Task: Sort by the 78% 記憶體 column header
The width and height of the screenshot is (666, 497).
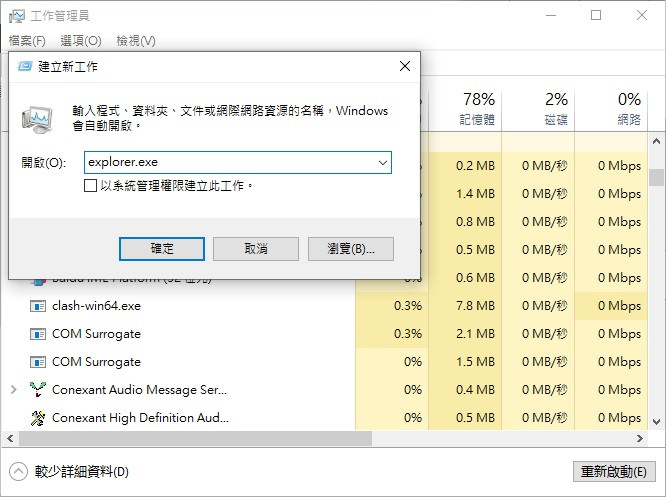Action: [x=465, y=109]
